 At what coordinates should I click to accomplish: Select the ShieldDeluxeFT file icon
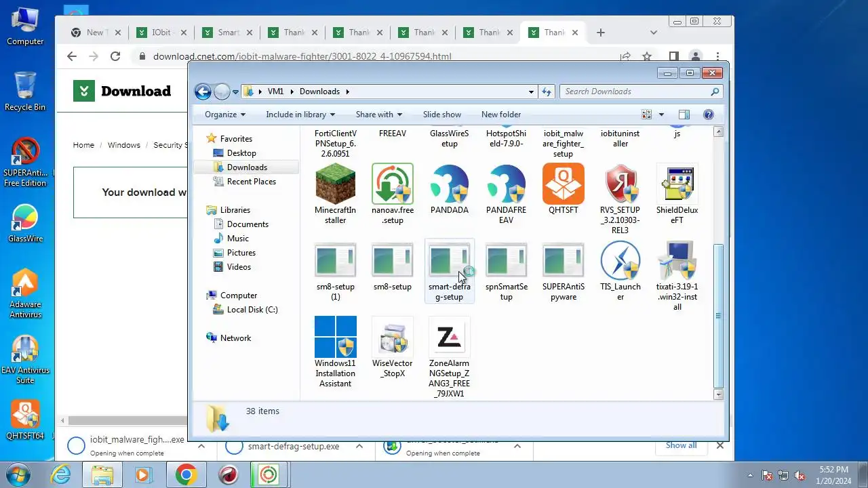coord(677,184)
